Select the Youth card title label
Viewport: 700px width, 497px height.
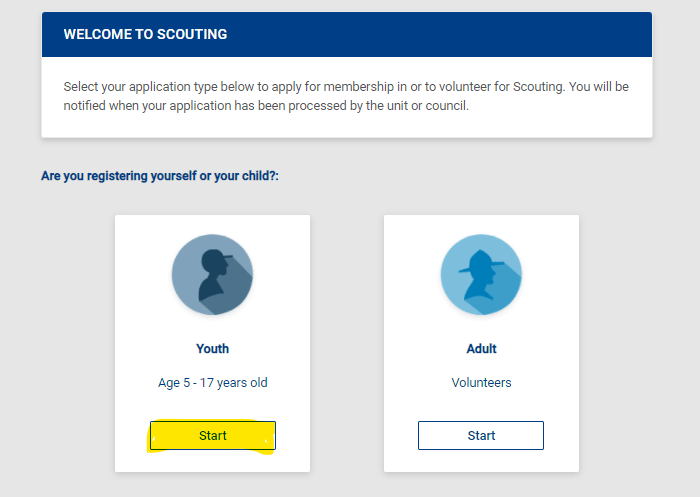[212, 349]
